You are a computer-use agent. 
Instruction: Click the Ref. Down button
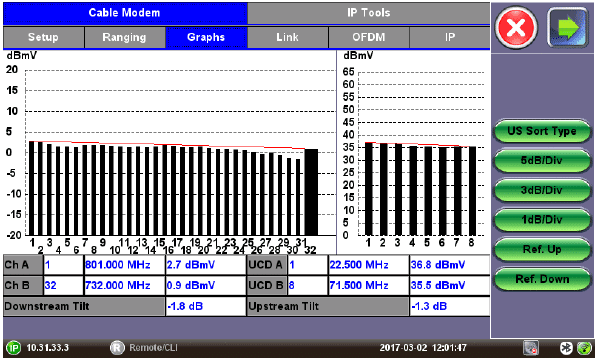click(542, 279)
